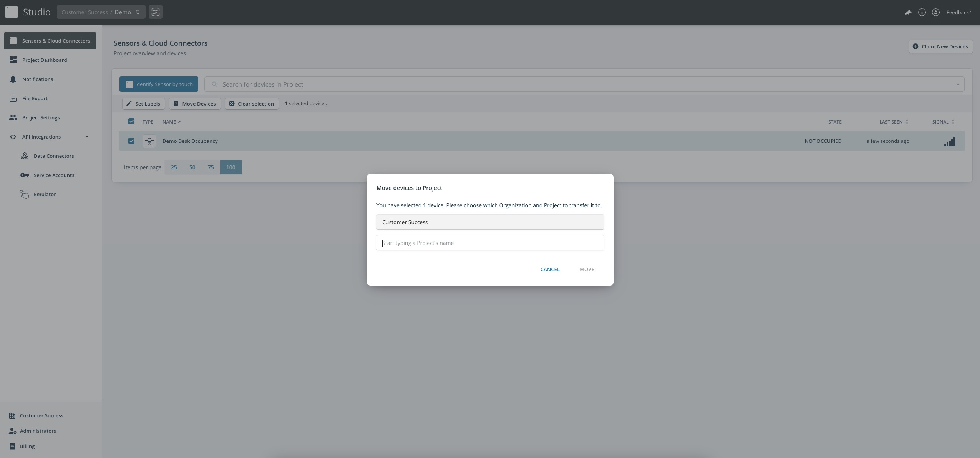Click the Project name input field
Image resolution: width=980 pixels, height=458 pixels.
click(490, 243)
